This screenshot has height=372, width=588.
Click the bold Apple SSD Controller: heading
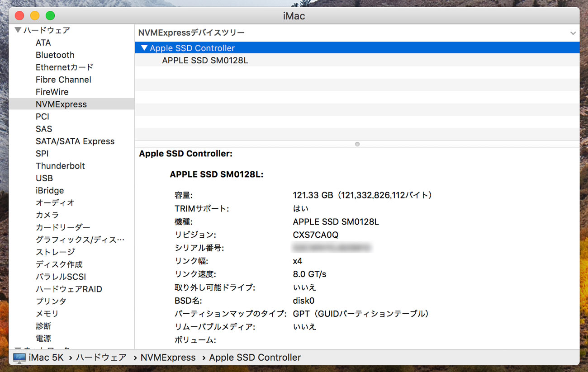[186, 154]
